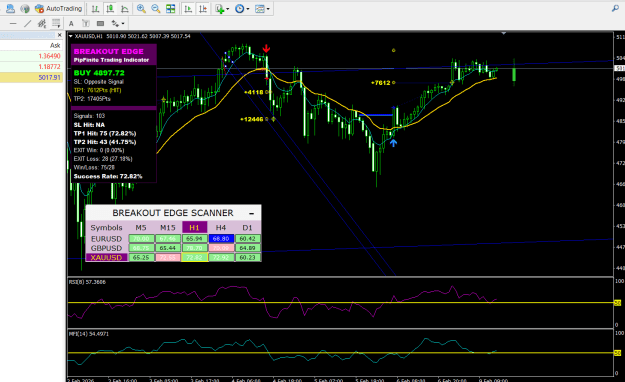Zoom in on the chart

pos(141,9)
